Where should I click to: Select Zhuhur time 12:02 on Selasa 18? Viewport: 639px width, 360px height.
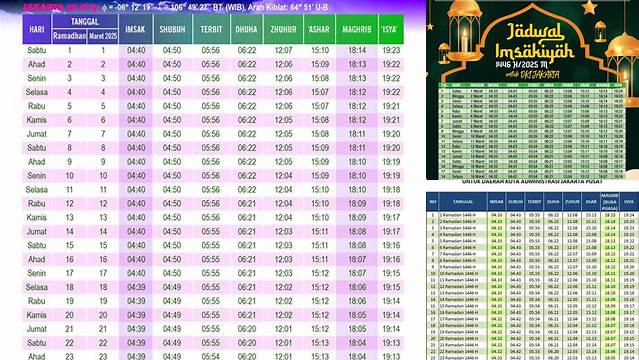pyautogui.click(x=283, y=287)
